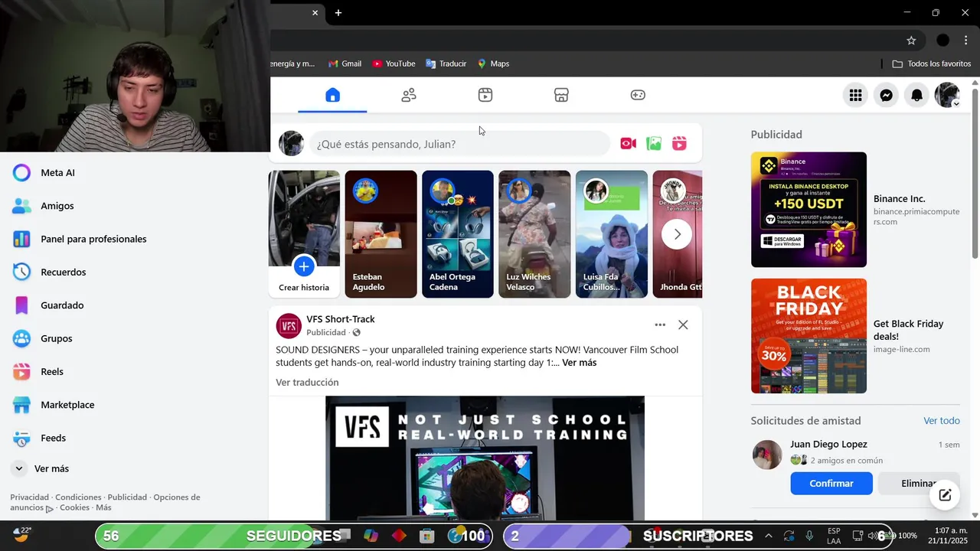Open the Chrome profile circle icon
This screenshot has width=980, height=551.
click(x=943, y=41)
